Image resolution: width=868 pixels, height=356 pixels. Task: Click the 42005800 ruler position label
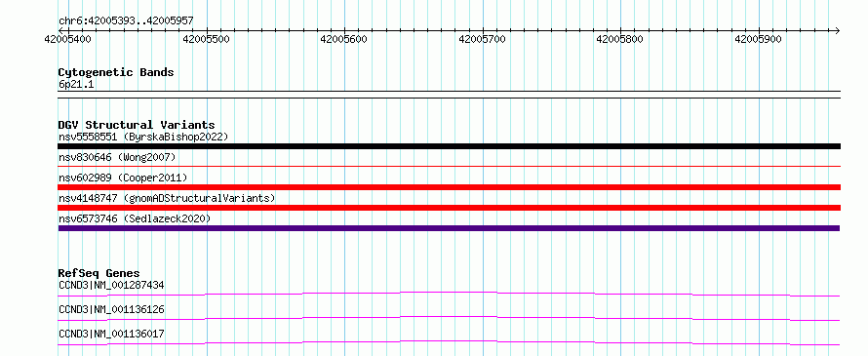pyautogui.click(x=620, y=39)
